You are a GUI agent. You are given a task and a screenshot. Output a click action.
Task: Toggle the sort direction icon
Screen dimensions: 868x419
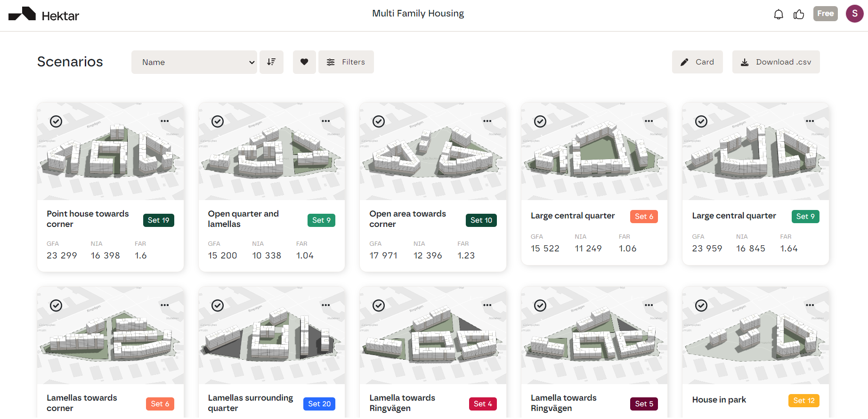[271, 62]
